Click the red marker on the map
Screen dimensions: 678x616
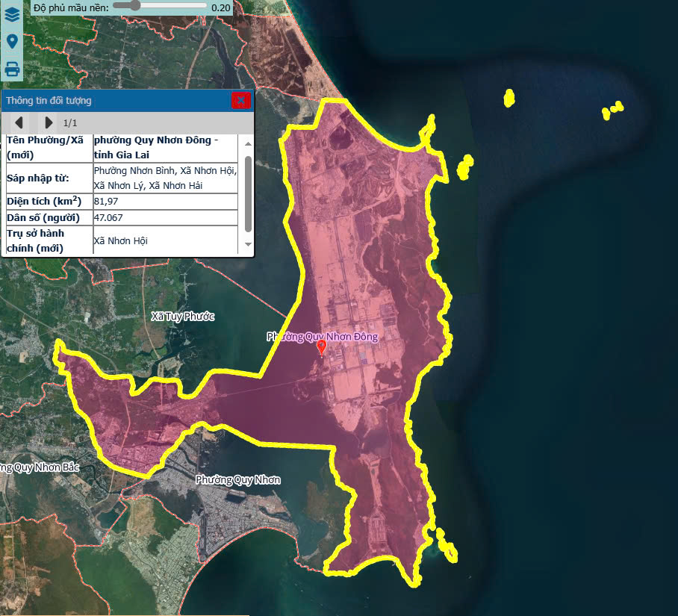(x=322, y=347)
